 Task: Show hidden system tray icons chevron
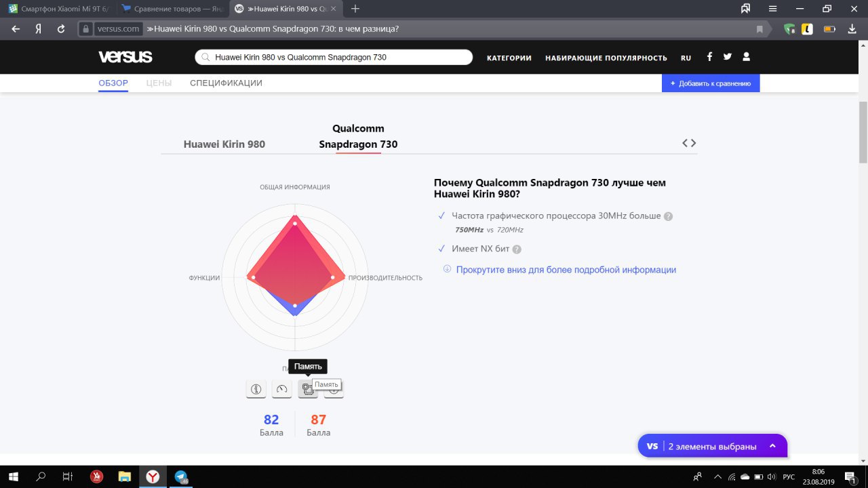[x=716, y=476]
